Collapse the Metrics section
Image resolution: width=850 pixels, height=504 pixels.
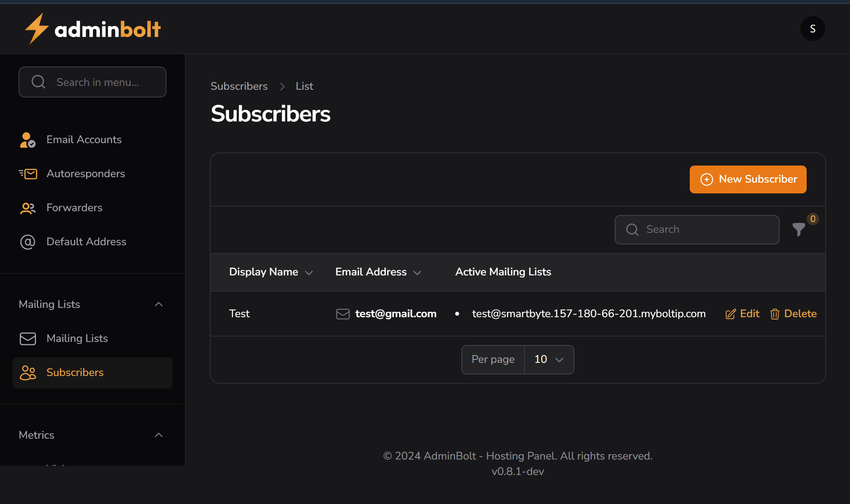pos(159,435)
